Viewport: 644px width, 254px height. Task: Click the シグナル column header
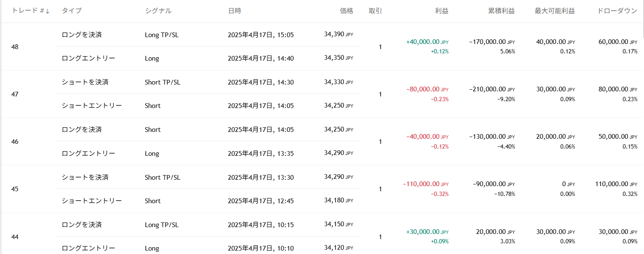158,11
